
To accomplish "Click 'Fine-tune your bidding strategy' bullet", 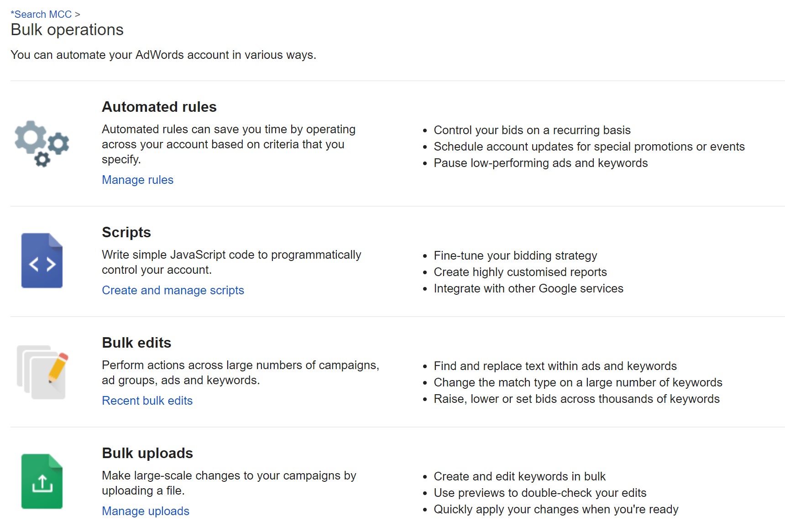I will pyautogui.click(x=515, y=256).
